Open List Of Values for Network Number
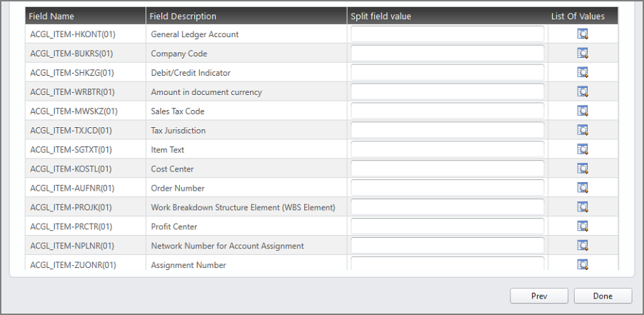This screenshot has height=315, width=644. (x=583, y=246)
